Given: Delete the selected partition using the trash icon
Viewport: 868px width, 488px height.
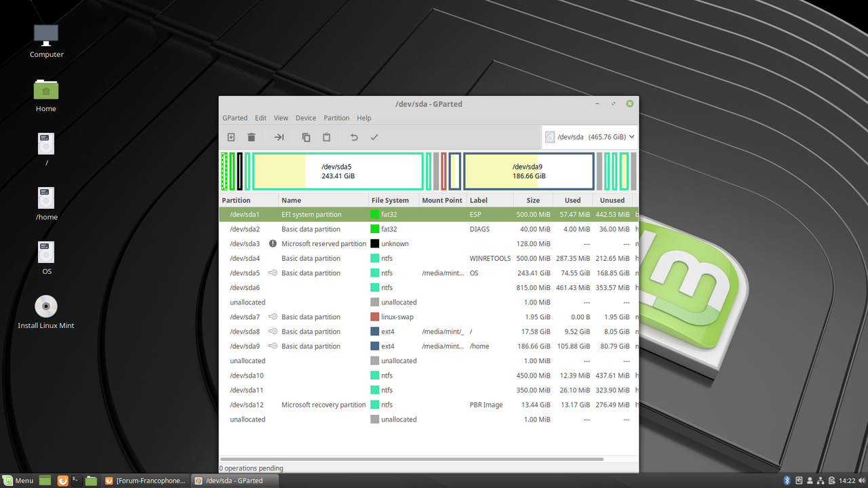Looking at the screenshot, I should click(251, 137).
